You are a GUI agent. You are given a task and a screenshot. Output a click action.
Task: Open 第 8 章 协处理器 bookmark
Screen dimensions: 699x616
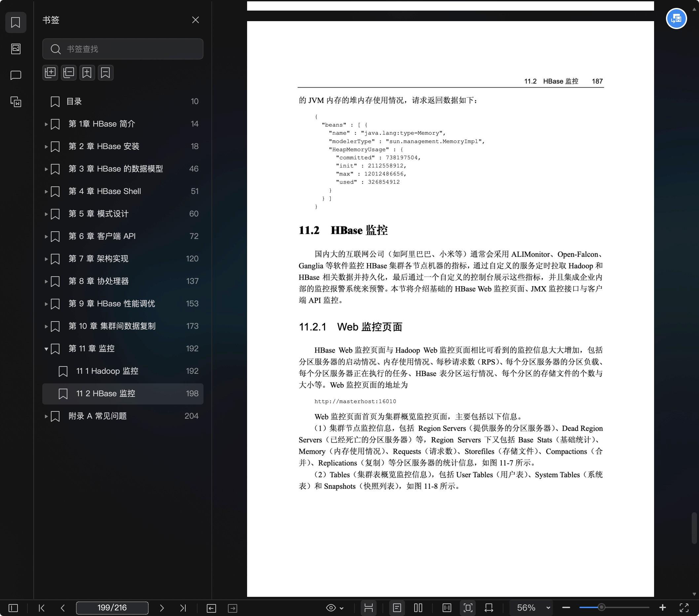click(x=123, y=282)
